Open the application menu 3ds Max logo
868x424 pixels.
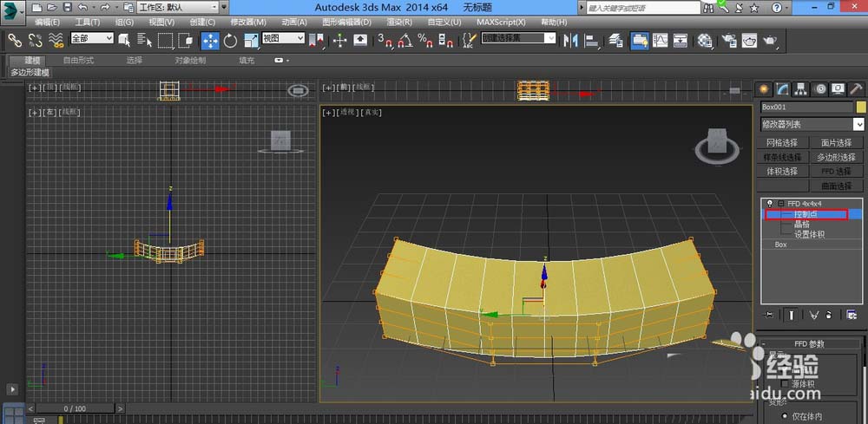(13, 11)
